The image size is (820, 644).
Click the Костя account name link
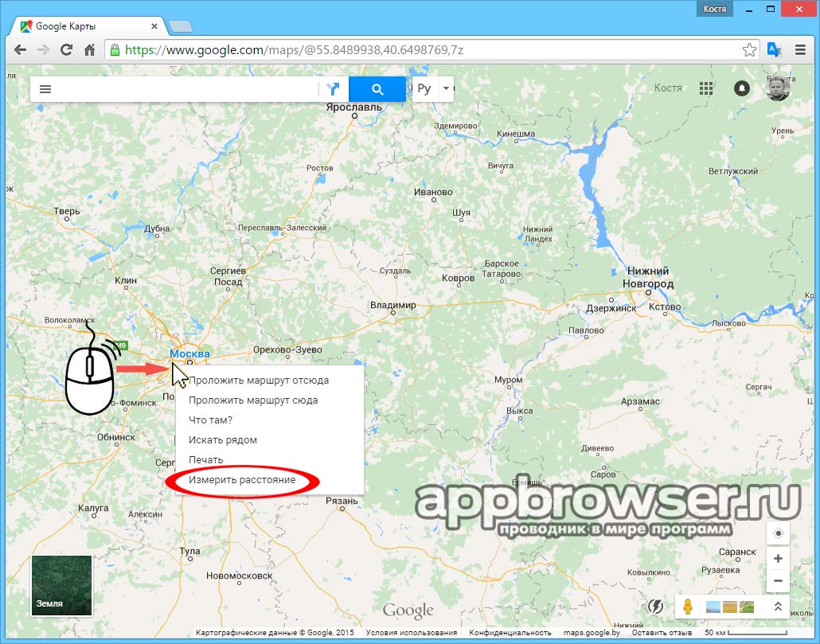[668, 88]
